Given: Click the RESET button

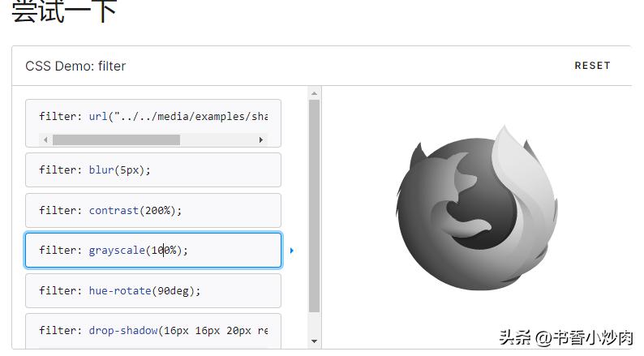Looking at the screenshot, I should point(591,66).
